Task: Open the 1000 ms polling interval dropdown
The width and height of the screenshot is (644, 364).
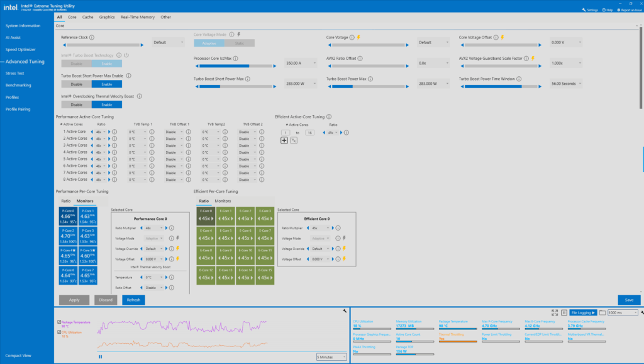Action: pos(623,312)
